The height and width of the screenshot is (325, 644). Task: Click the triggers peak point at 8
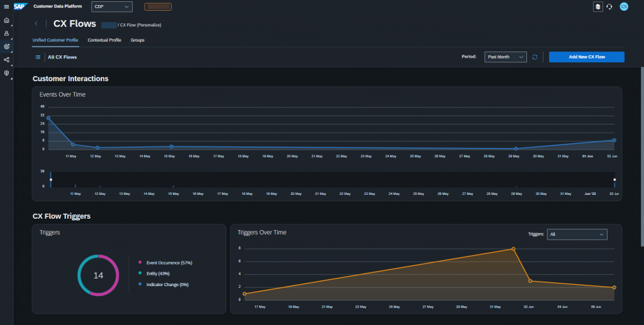pos(513,249)
